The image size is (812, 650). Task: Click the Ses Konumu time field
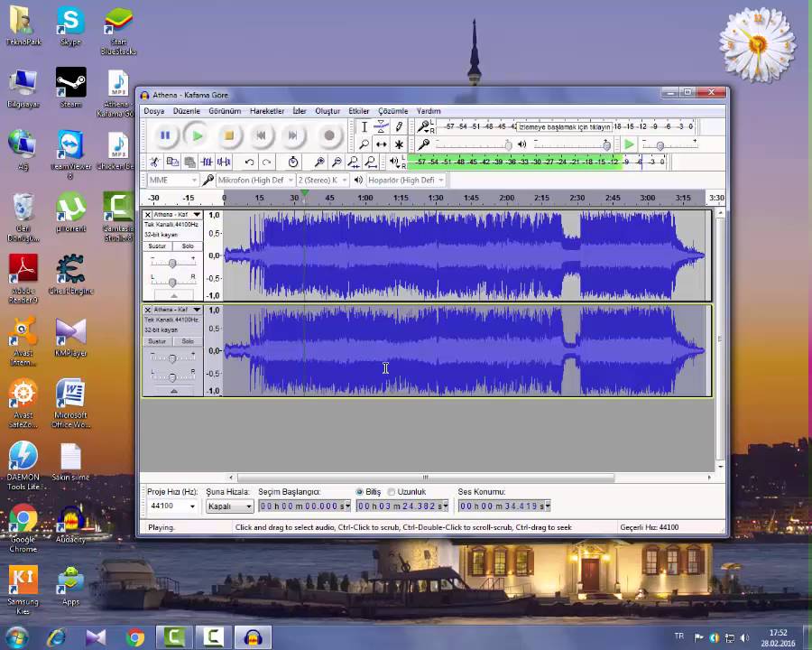[x=504, y=506]
